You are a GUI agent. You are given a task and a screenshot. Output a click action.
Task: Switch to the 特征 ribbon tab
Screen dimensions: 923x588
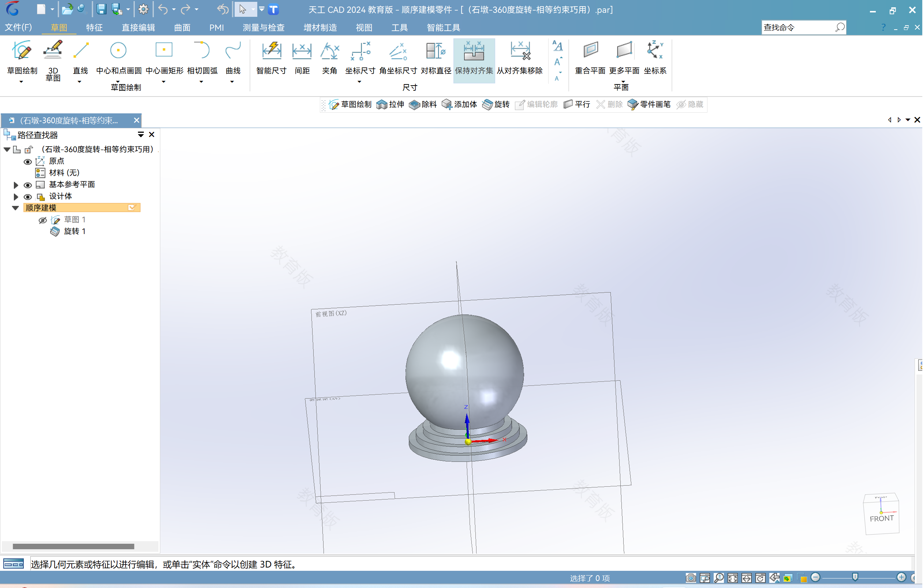(94, 27)
